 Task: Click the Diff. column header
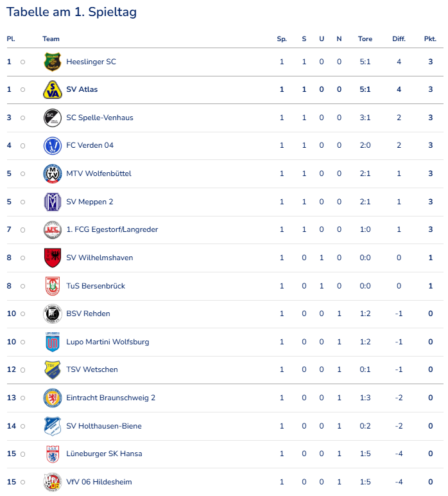399,39
